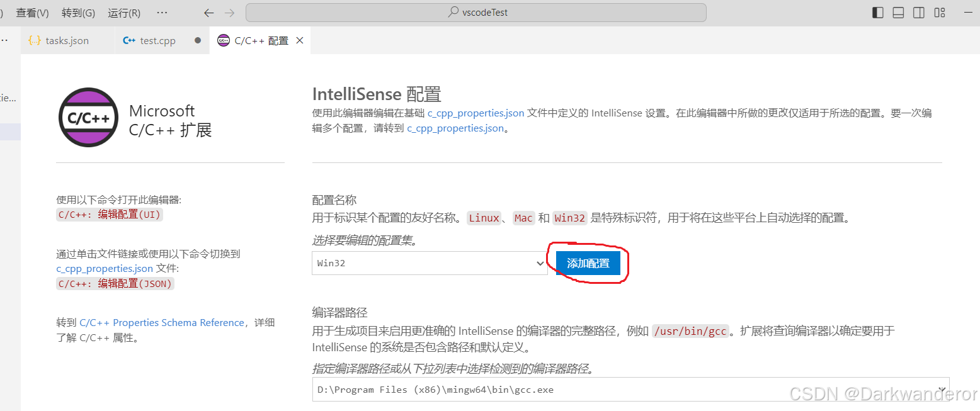This screenshot has width=980, height=411.
Task: Click Microsoft C/C++ 扩展 title text
Action: tap(170, 120)
